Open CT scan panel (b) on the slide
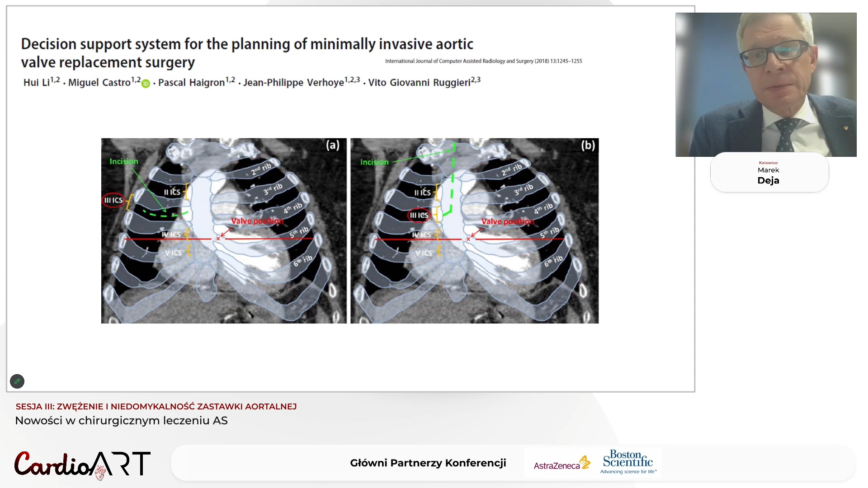The width and height of the screenshot is (868, 488). pos(474,230)
